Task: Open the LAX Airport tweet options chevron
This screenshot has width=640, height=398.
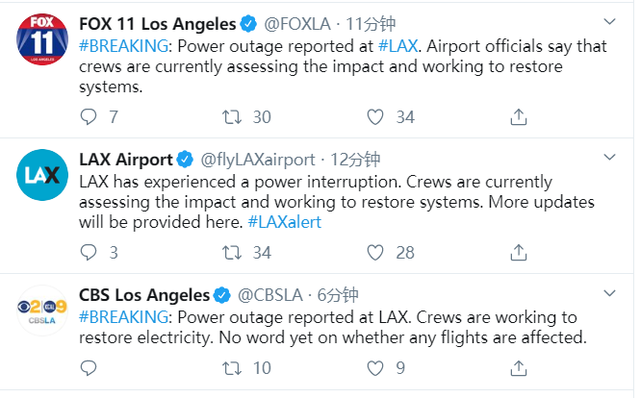Action: pos(609,157)
